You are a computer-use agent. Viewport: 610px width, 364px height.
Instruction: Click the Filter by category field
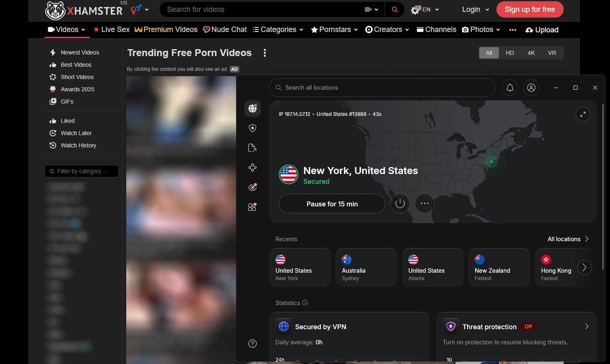click(82, 171)
